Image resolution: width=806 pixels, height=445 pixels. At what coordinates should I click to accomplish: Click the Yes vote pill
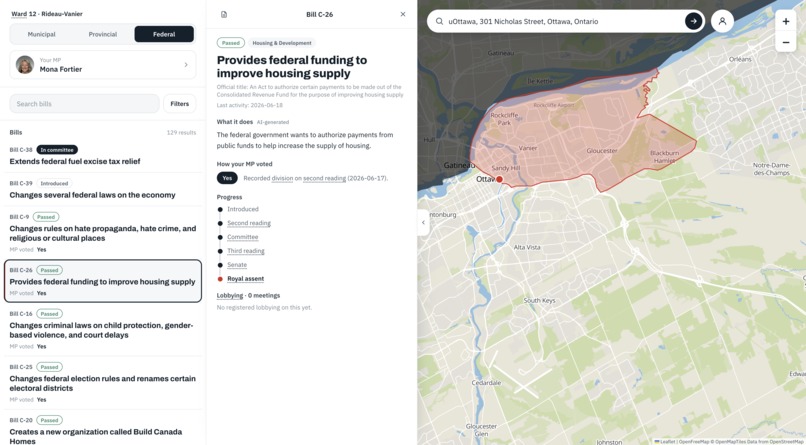click(227, 178)
